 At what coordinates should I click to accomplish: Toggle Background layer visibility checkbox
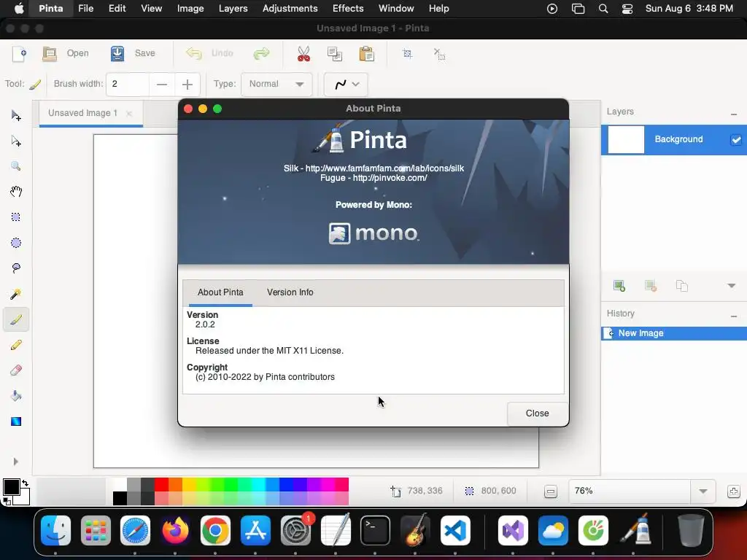pyautogui.click(x=736, y=139)
